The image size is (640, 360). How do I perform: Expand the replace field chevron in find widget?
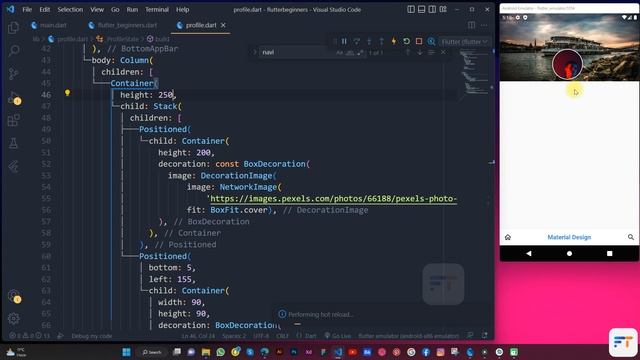point(255,52)
